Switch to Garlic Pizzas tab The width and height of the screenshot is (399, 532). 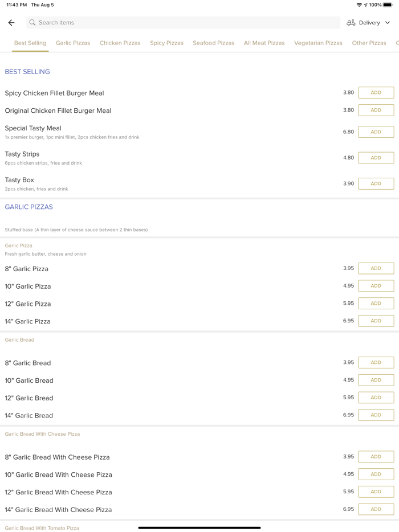click(x=73, y=43)
